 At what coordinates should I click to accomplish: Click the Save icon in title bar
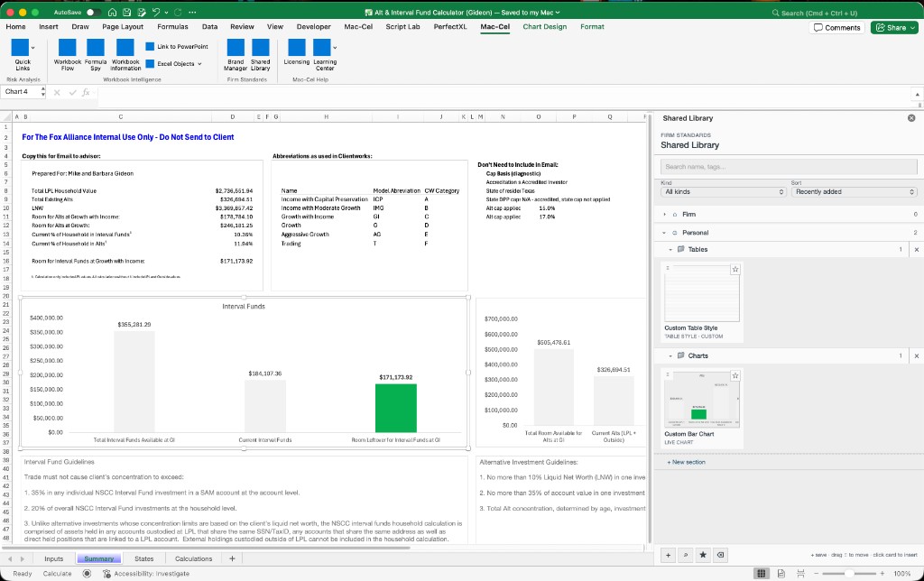pyautogui.click(x=127, y=13)
